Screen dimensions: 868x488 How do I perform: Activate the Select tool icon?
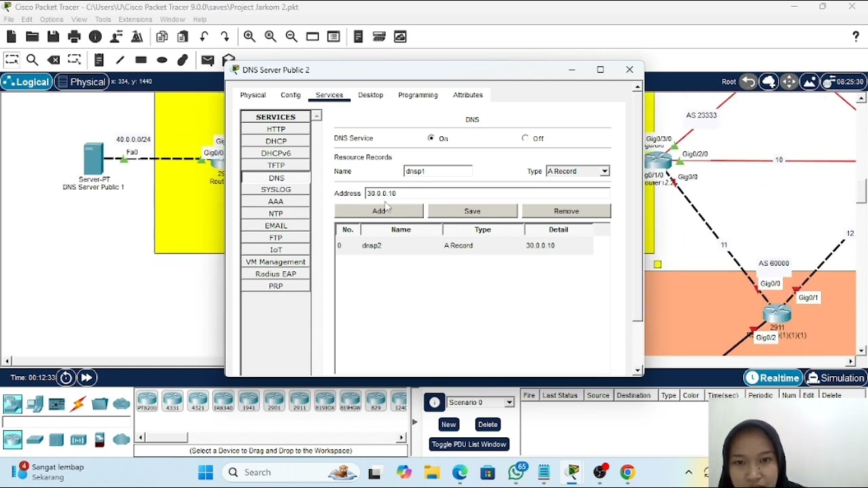point(12,60)
